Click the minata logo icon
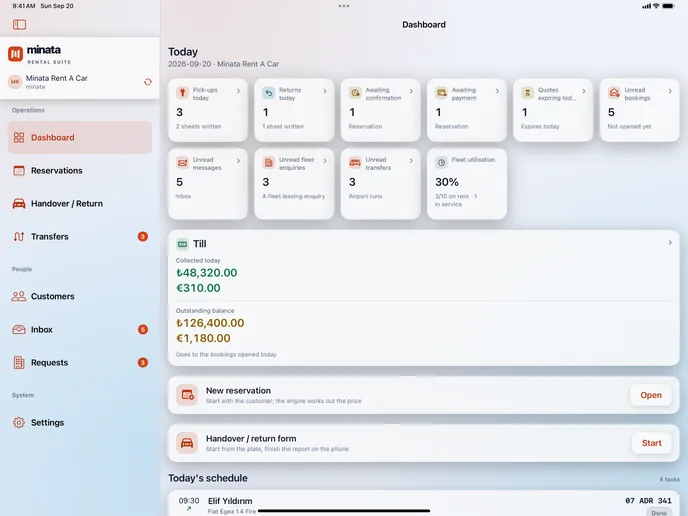 (x=15, y=54)
